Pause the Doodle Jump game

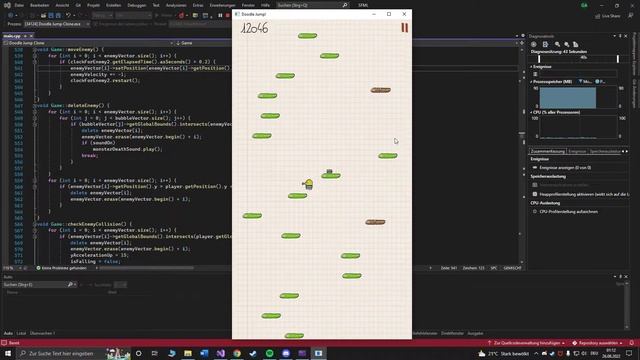[404, 28]
